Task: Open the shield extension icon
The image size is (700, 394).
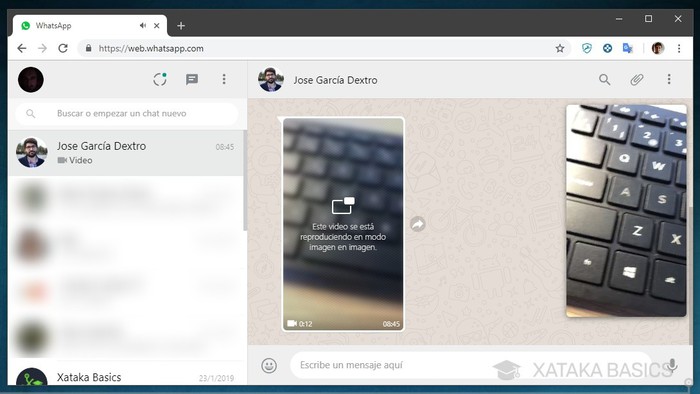Action: [x=587, y=48]
